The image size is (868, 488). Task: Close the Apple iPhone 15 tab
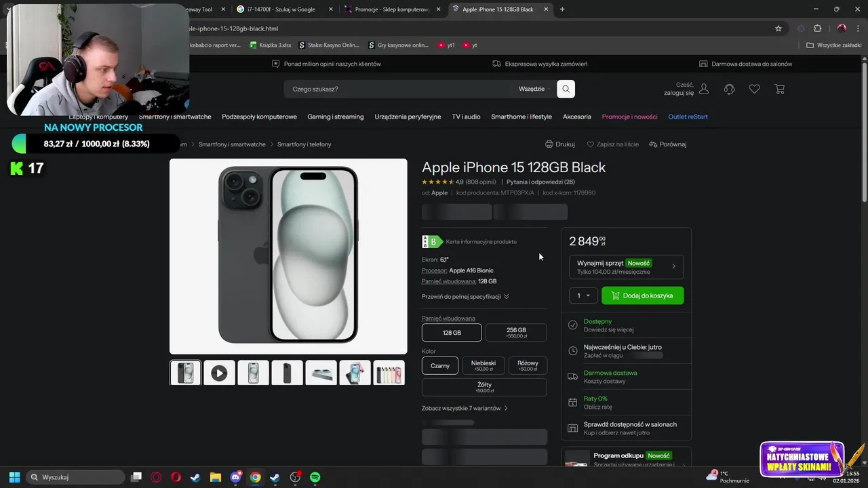(x=545, y=9)
